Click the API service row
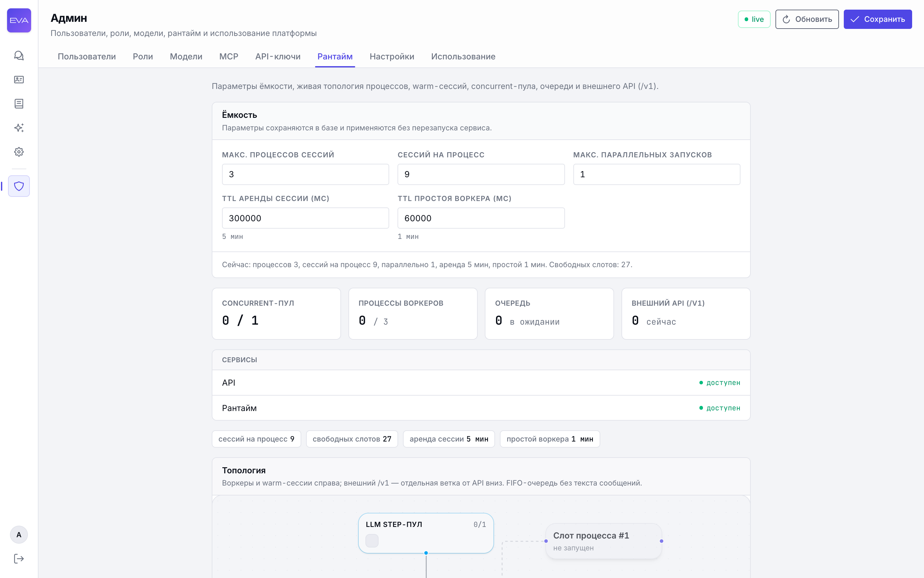924x578 pixels. pyautogui.click(x=481, y=383)
